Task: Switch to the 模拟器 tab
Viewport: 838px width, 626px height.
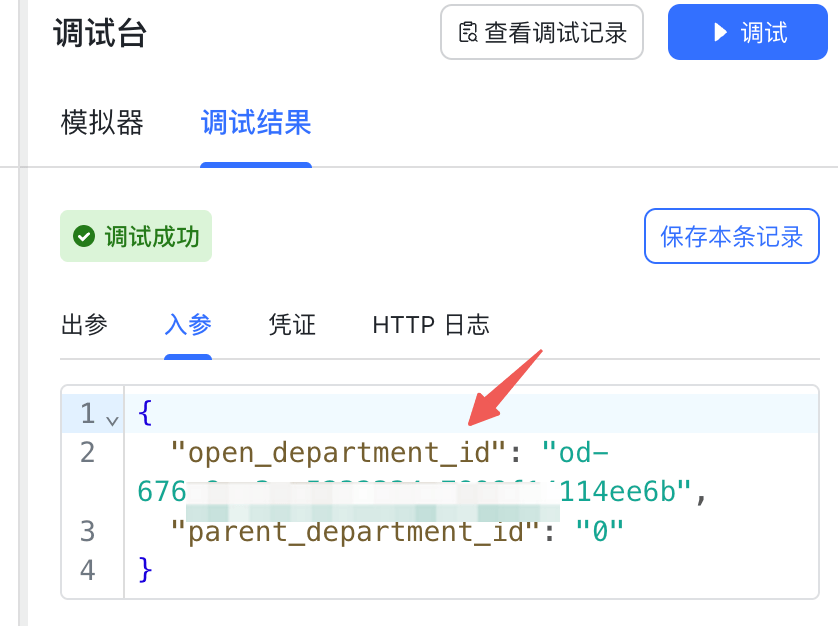Action: (x=102, y=122)
